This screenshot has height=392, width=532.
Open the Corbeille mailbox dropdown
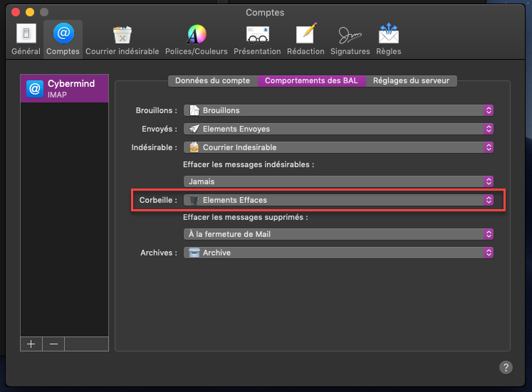point(338,200)
